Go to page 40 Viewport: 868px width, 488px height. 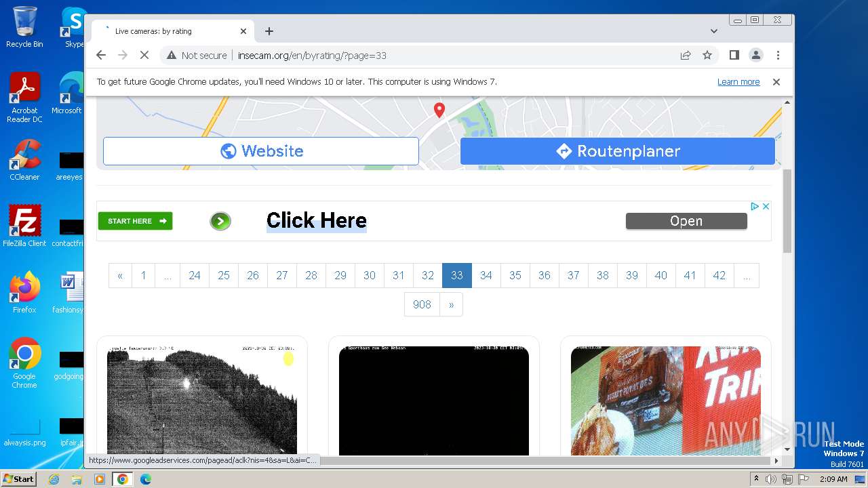click(x=661, y=275)
